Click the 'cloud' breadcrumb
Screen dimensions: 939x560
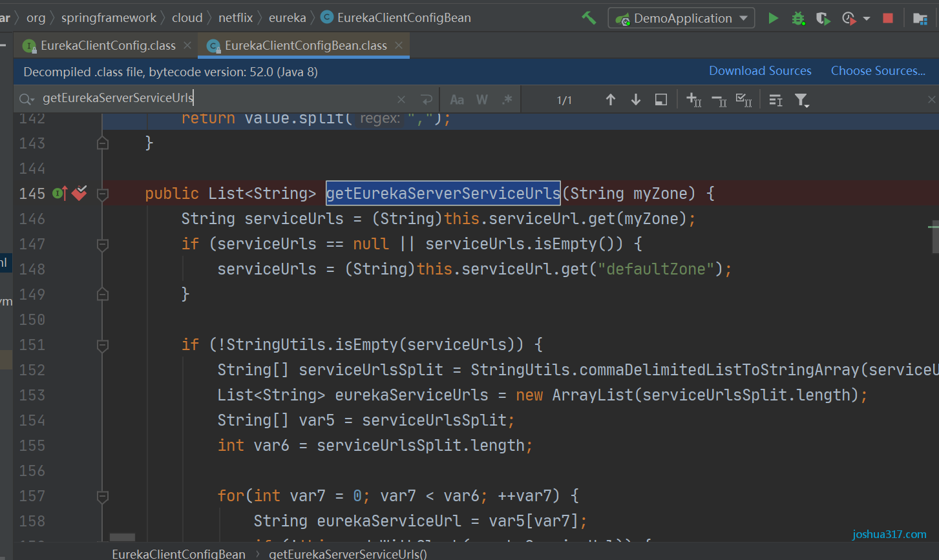coord(187,18)
